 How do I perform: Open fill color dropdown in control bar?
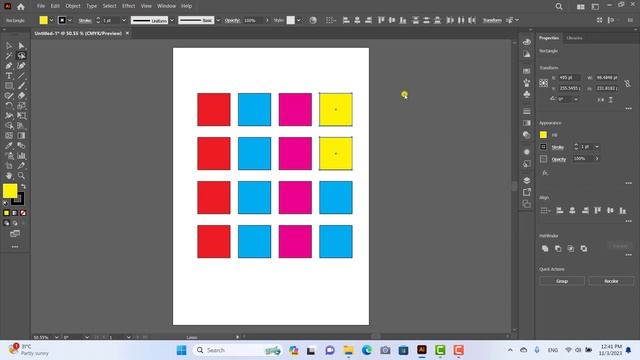[51, 20]
